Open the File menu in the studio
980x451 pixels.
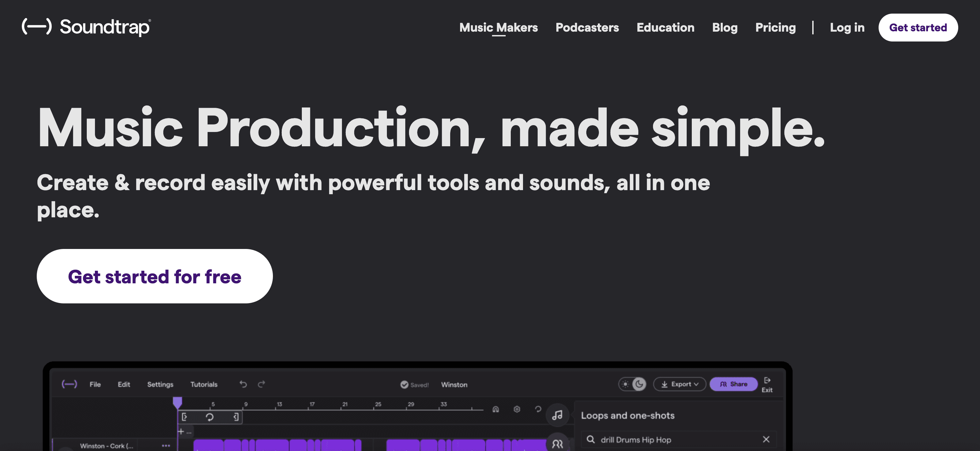[95, 384]
